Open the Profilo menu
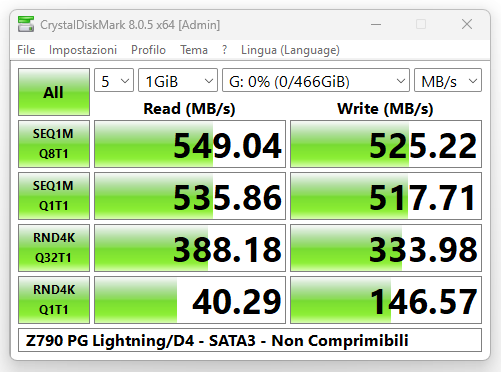 tap(148, 50)
